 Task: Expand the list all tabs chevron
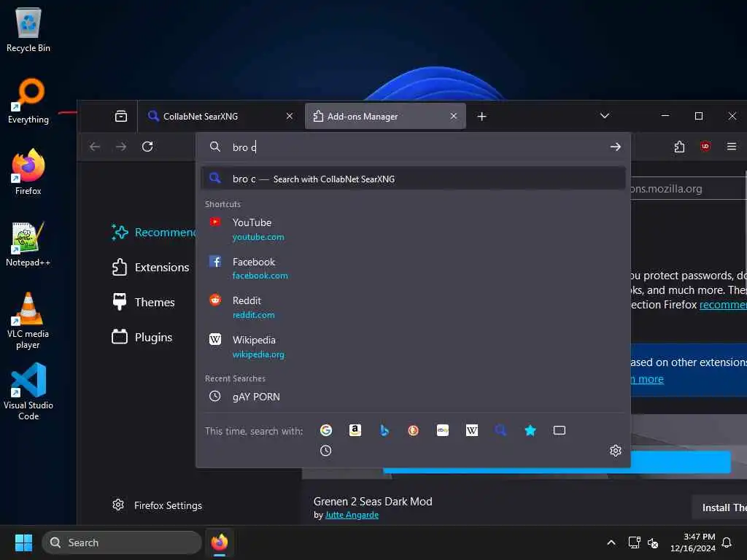coord(605,116)
